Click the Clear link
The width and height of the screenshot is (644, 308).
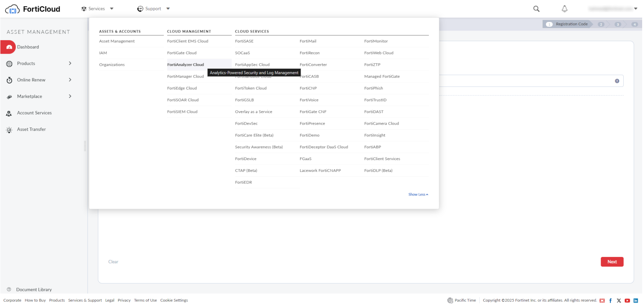[113, 262]
